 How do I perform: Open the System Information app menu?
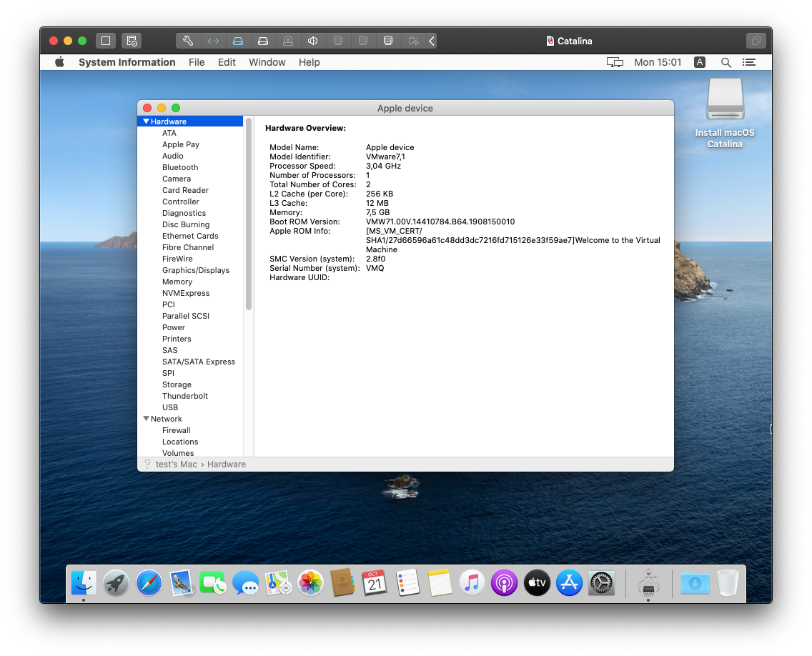(127, 62)
